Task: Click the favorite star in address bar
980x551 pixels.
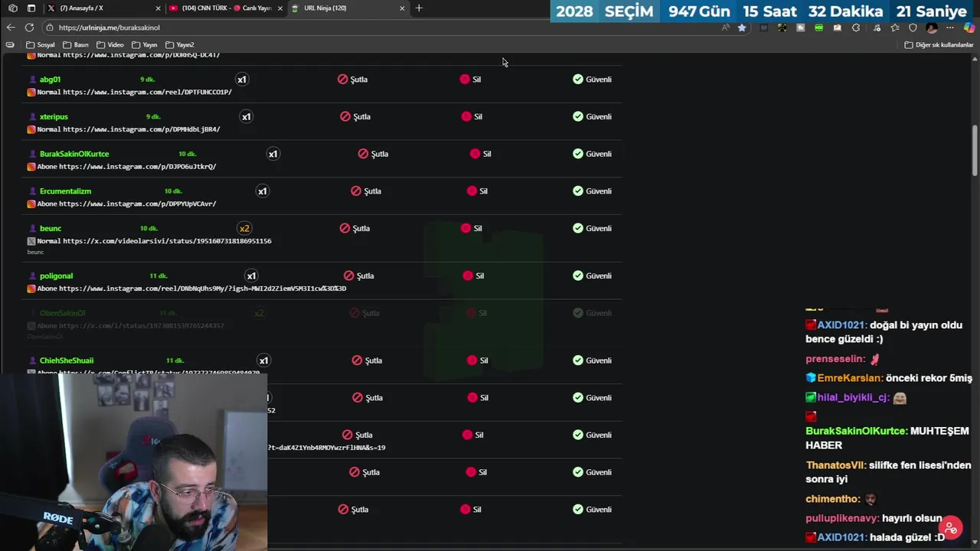Action: tap(742, 28)
